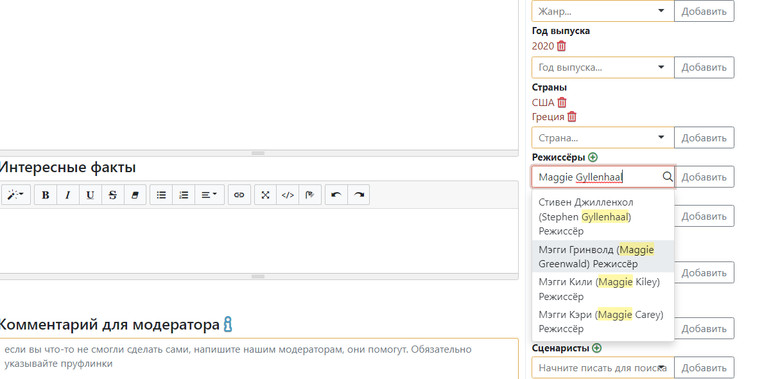780x379 pixels.
Task: Toggle bold formatting in facts editor
Action: (x=45, y=194)
